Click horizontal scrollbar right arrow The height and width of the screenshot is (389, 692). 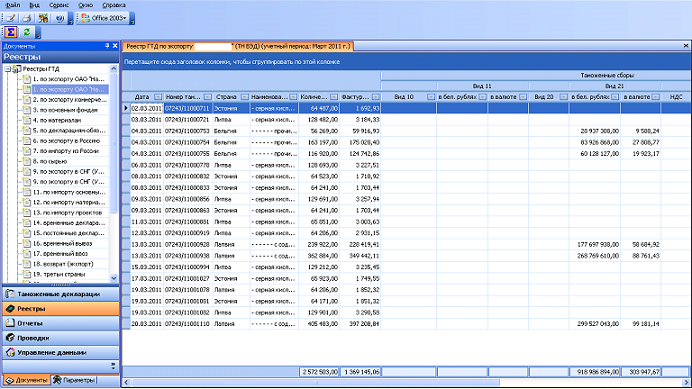pos(687,382)
